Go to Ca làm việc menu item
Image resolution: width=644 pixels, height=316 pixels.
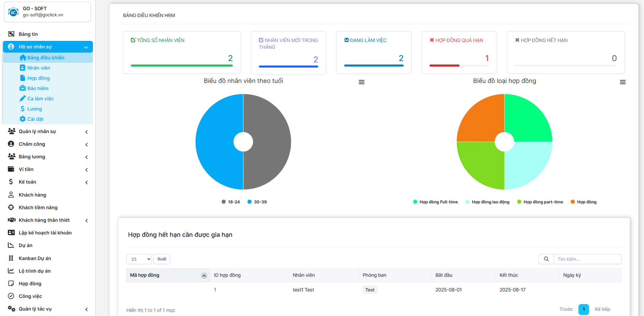[40, 99]
